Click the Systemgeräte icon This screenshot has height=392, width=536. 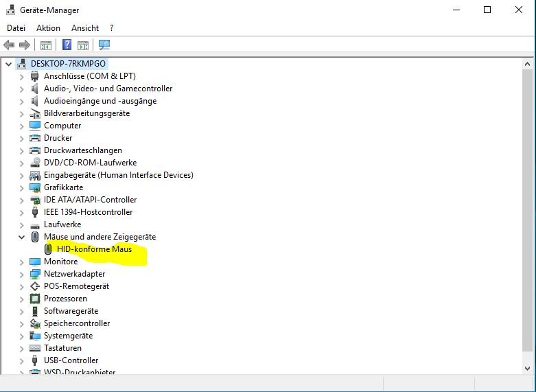pos(34,336)
